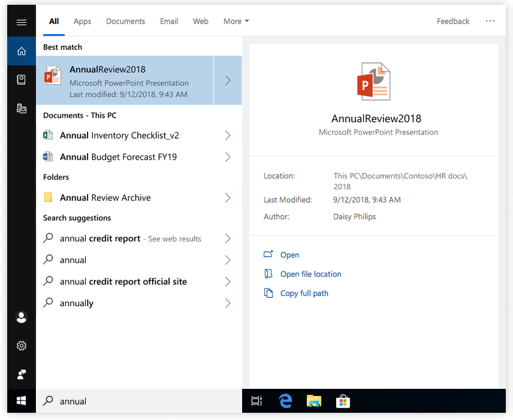The width and height of the screenshot is (513, 420).
Task: Open the devices icon in sidebar
Action: point(21,108)
